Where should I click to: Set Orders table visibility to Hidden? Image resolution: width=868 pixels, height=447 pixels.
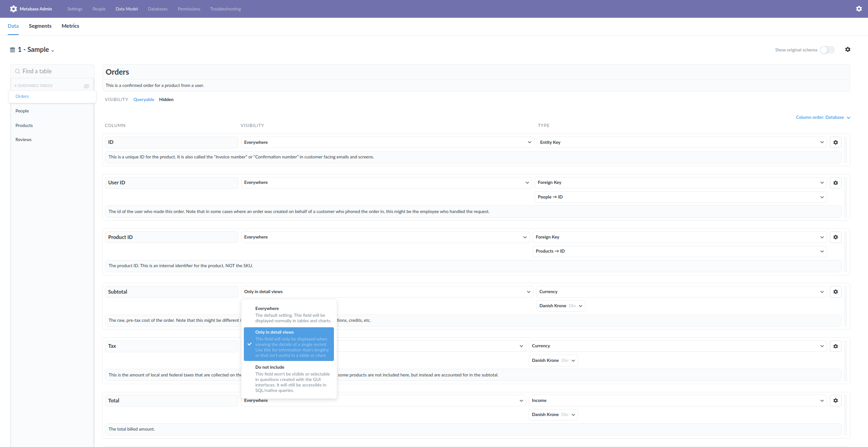[x=166, y=99]
